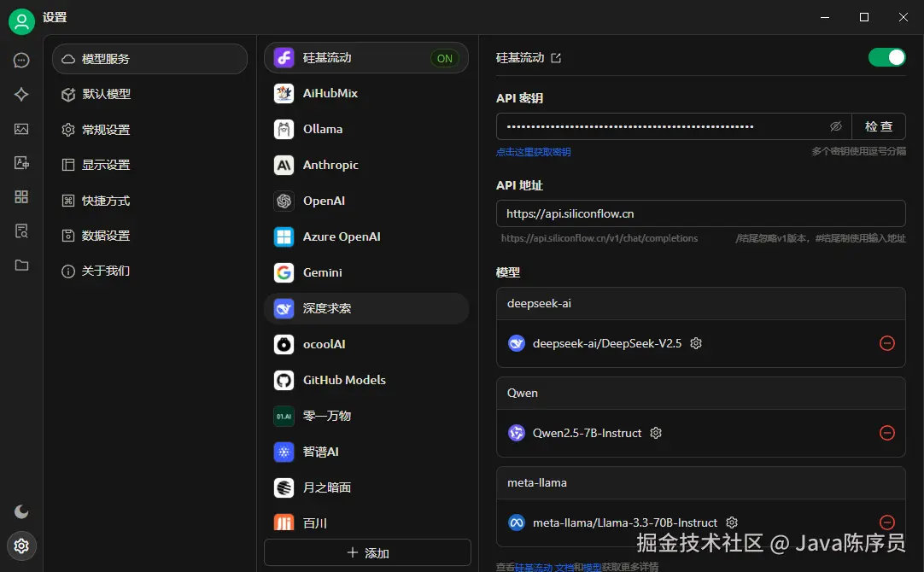Open 硅基流动 external website link icon

point(556,58)
